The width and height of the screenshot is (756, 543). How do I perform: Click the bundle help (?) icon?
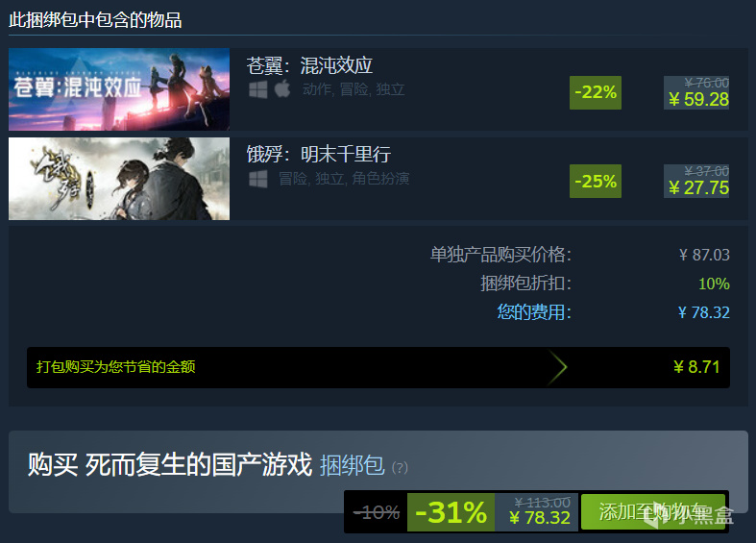pyautogui.click(x=400, y=467)
